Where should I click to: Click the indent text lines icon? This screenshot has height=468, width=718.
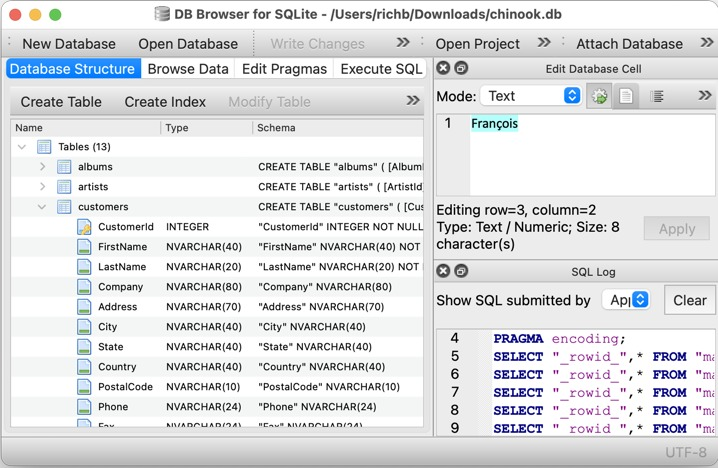click(x=657, y=96)
